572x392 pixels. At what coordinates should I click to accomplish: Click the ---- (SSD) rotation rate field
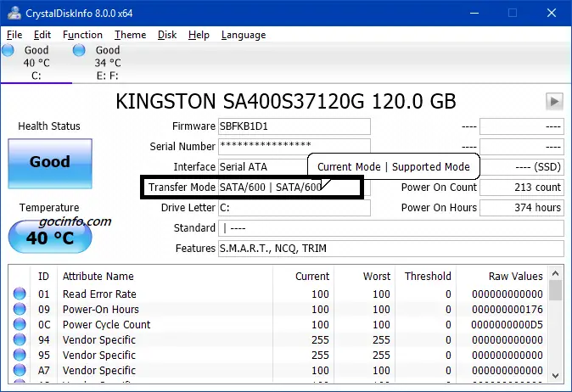tap(522, 167)
